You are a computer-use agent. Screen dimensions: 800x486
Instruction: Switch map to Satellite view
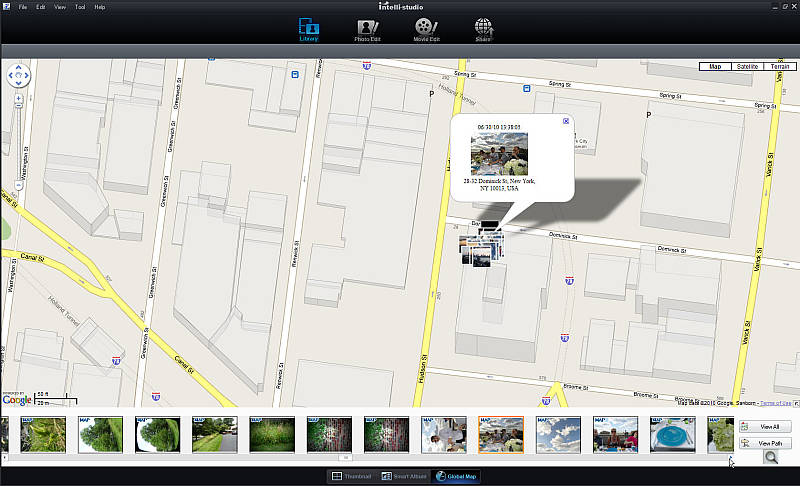click(746, 67)
